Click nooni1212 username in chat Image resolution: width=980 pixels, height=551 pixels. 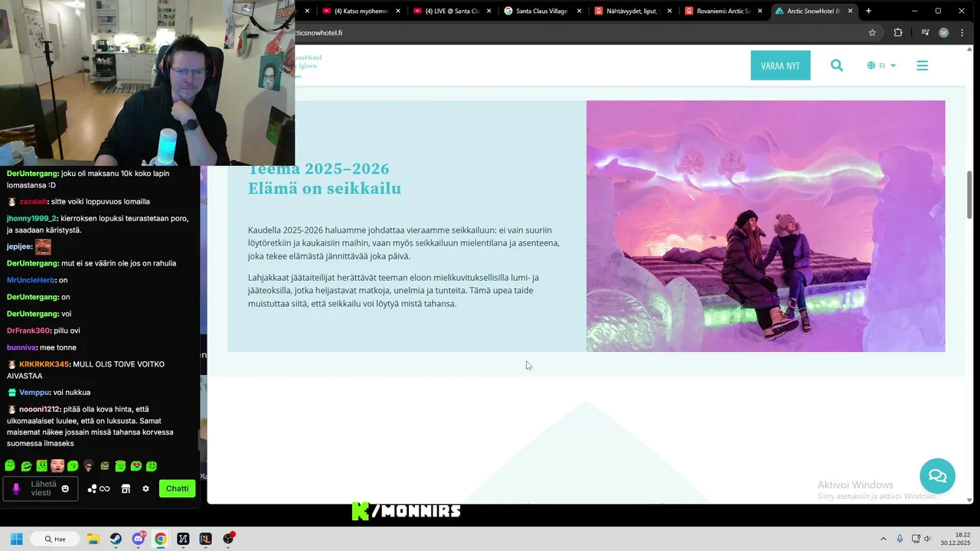pyautogui.click(x=40, y=409)
